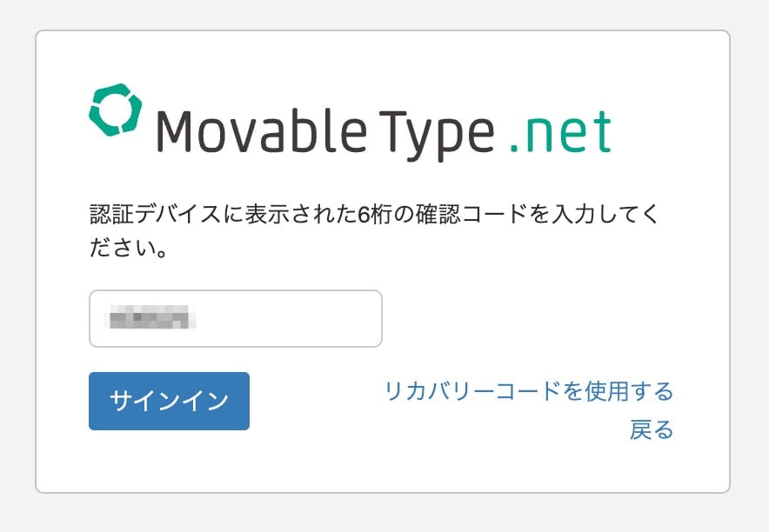Open the リカバリーコードを使用する link

tap(529, 392)
